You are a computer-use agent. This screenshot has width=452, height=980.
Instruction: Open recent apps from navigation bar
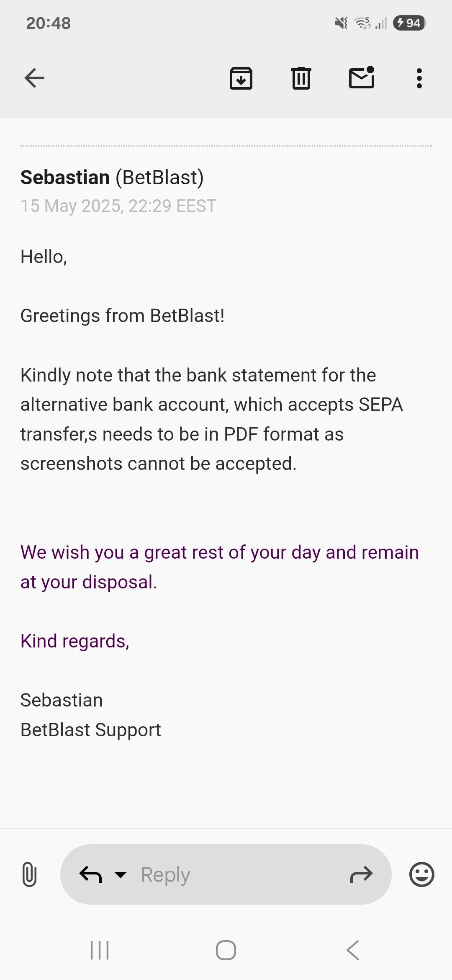100,950
